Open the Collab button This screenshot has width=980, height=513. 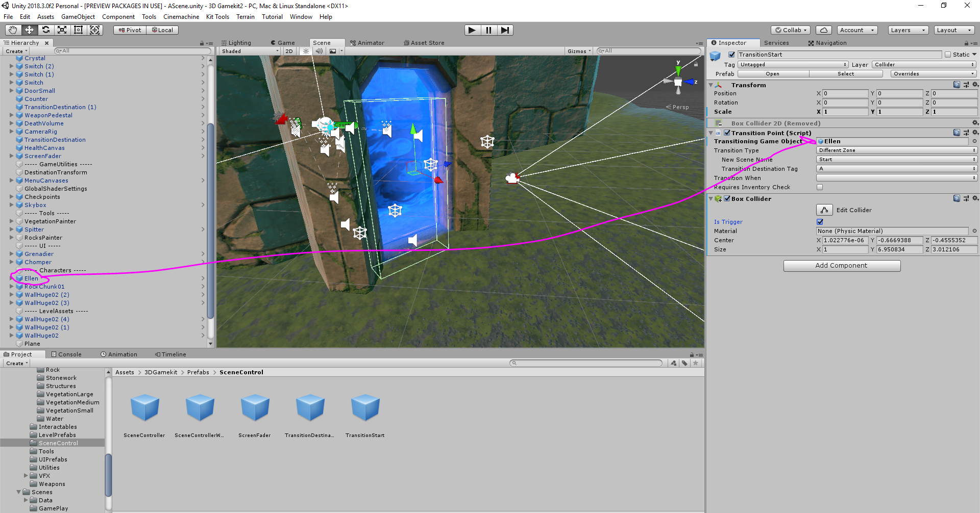click(791, 30)
